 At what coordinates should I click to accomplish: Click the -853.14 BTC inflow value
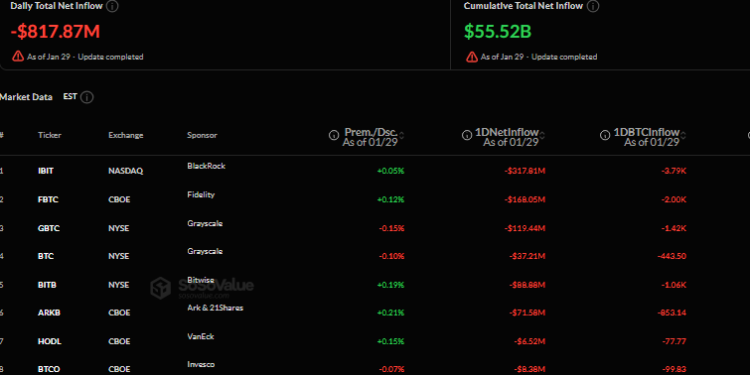coord(672,313)
